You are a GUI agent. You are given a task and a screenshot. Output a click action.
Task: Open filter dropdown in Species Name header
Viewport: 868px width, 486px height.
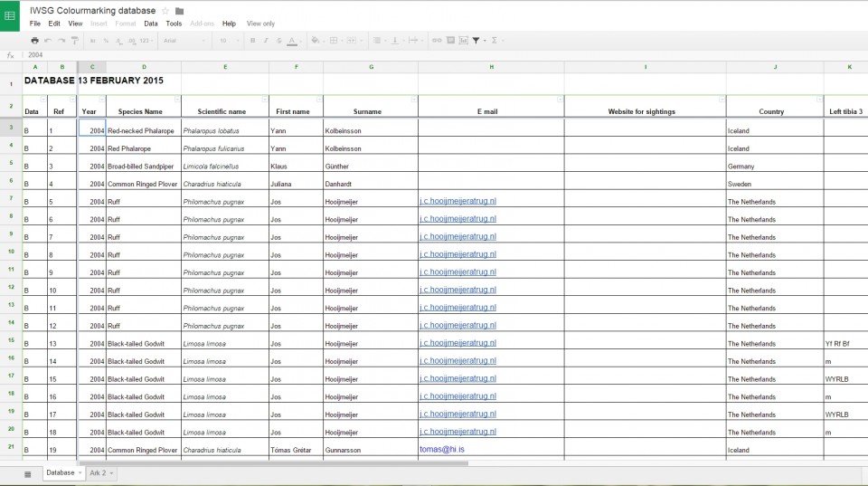point(176,100)
